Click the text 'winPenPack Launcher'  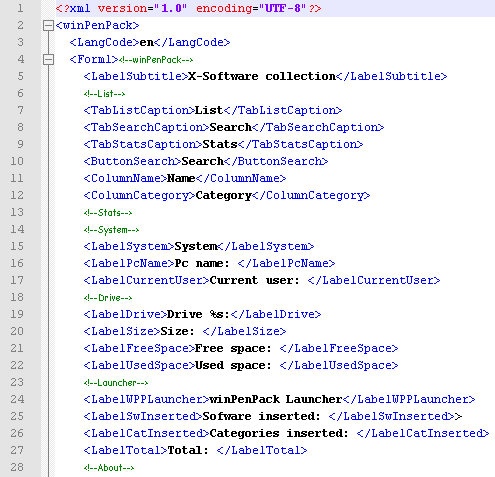click(x=276, y=399)
